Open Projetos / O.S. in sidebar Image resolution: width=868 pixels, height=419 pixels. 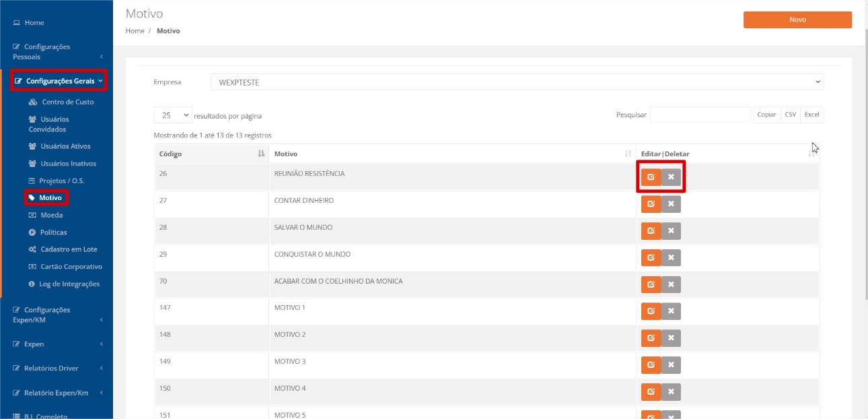(x=56, y=181)
